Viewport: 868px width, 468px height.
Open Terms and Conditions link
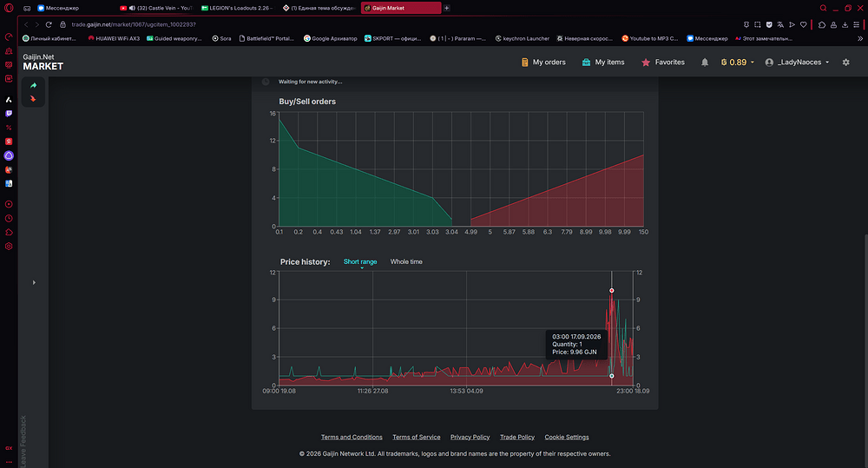pyautogui.click(x=352, y=437)
